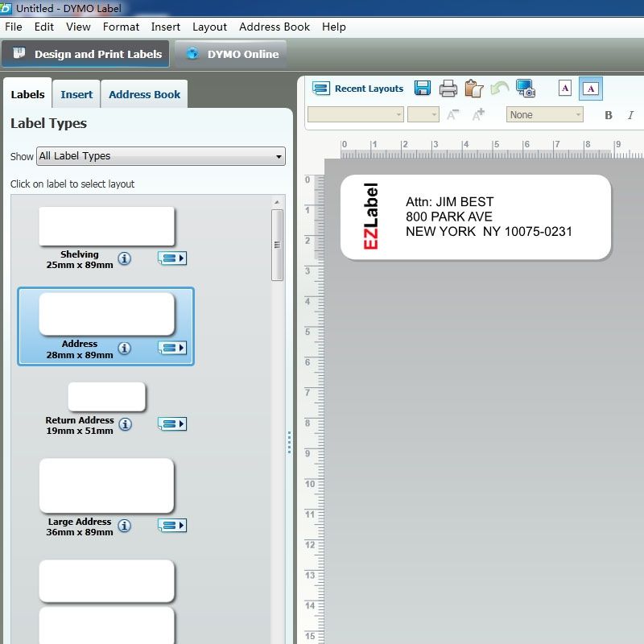The image size is (644, 644).
Task: Open the Layout menu
Action: pyautogui.click(x=209, y=27)
